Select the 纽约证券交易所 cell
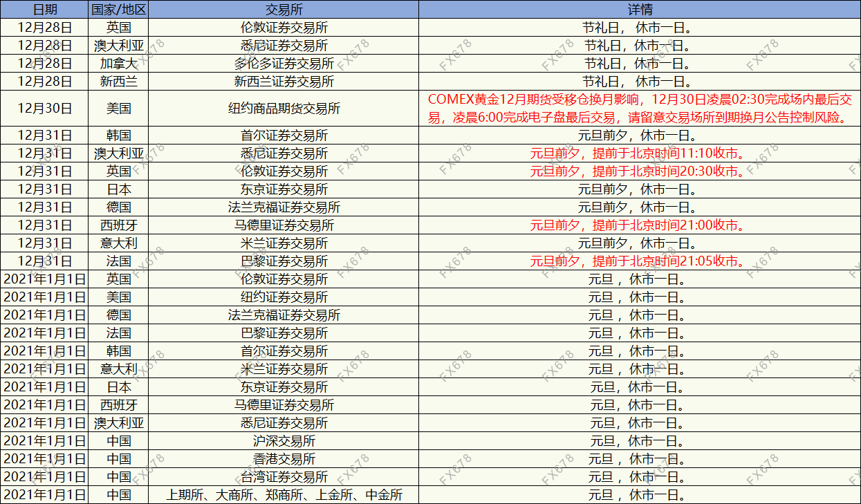The image size is (861, 504). tap(284, 297)
